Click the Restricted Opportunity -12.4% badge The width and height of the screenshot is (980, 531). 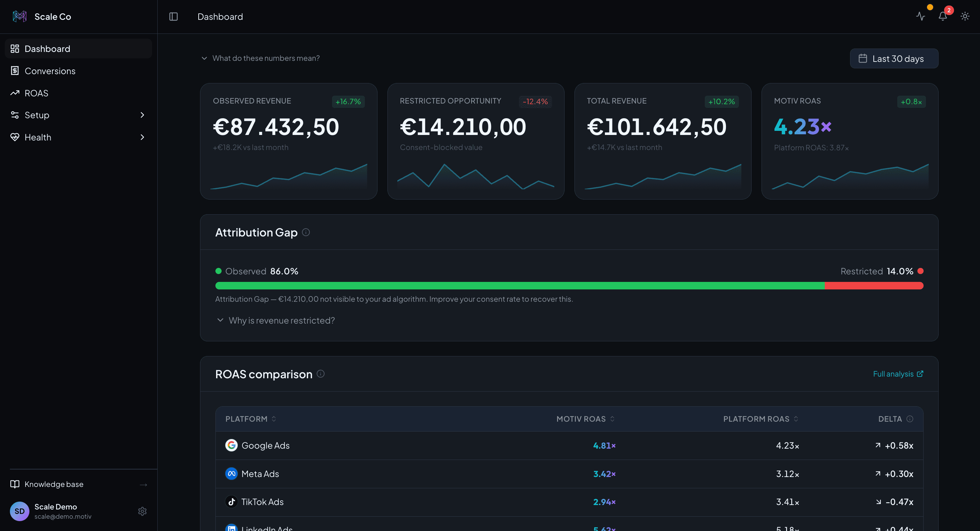coord(535,101)
